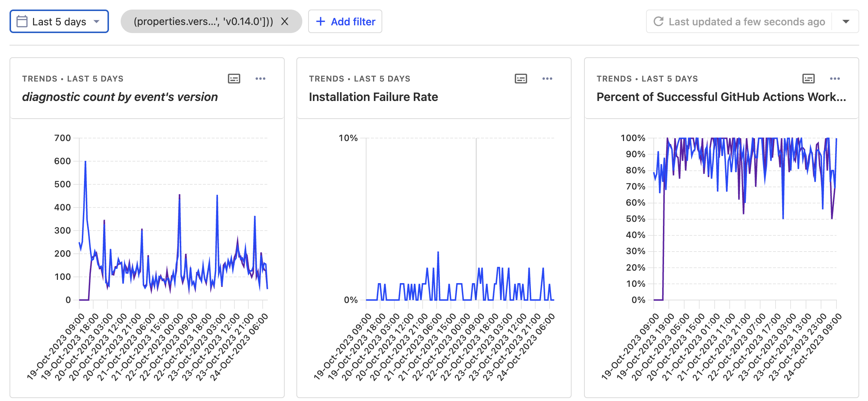The width and height of the screenshot is (868, 401).
Task: Open the three-dot menu on diagnostic count card
Action: 261,79
